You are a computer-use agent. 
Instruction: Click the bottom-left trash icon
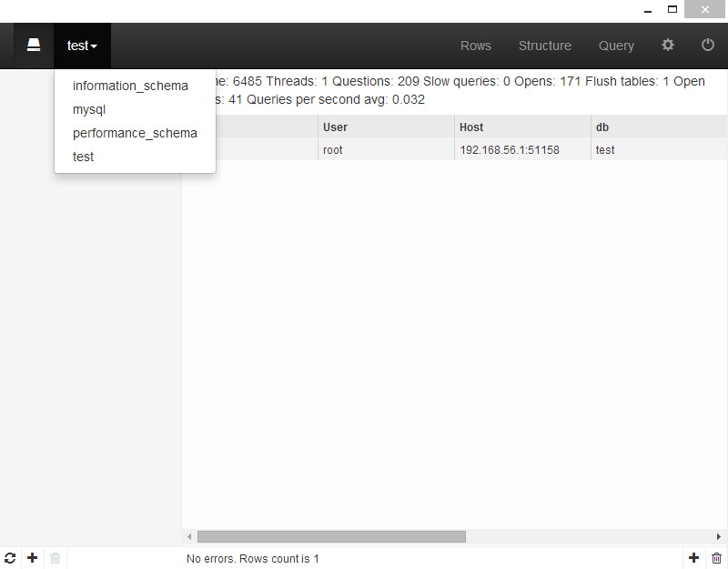56,558
